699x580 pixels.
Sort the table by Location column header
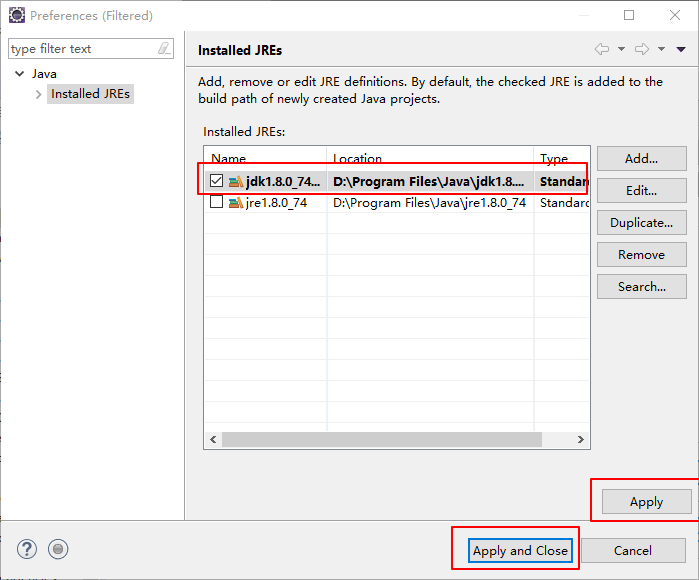point(430,158)
